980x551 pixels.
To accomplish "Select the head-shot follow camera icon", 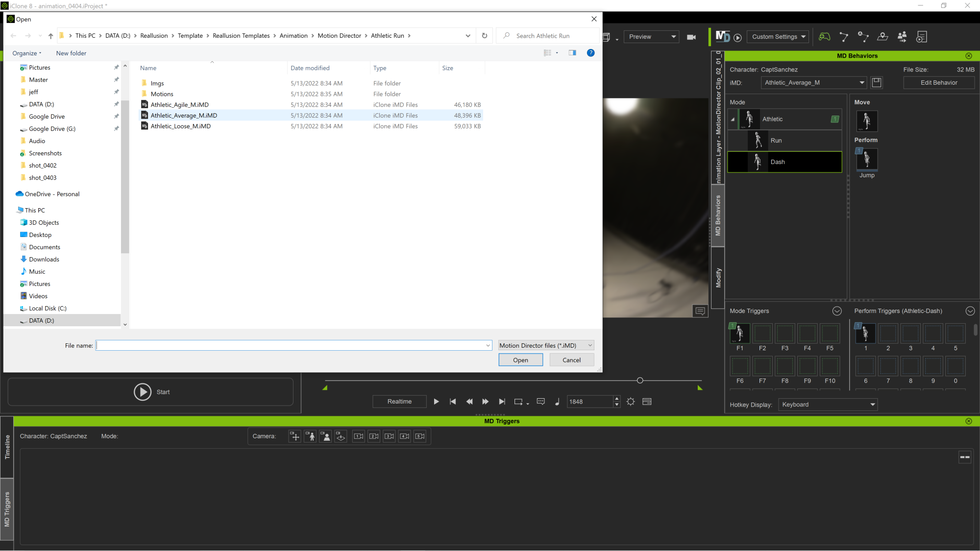I will click(325, 436).
